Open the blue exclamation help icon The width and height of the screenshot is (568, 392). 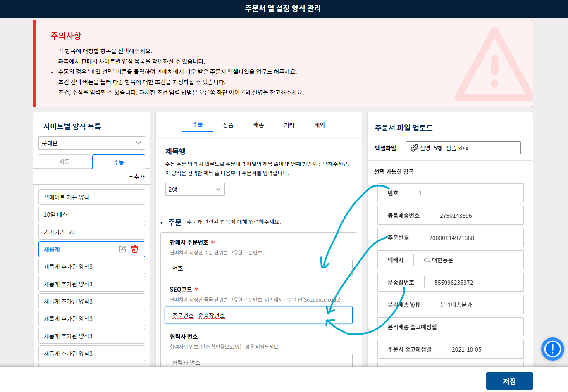pyautogui.click(x=552, y=349)
